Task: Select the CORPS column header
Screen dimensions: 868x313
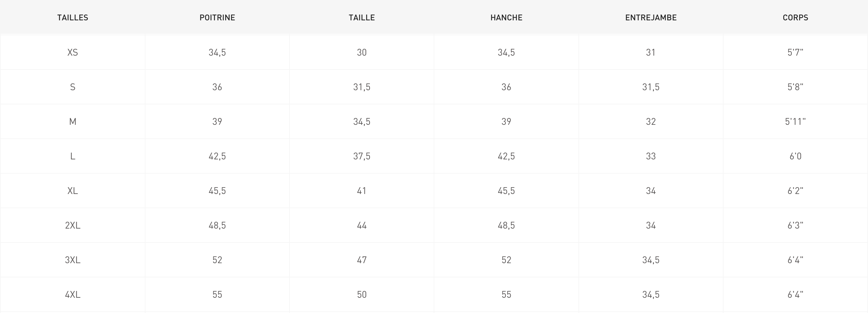Action: click(795, 18)
